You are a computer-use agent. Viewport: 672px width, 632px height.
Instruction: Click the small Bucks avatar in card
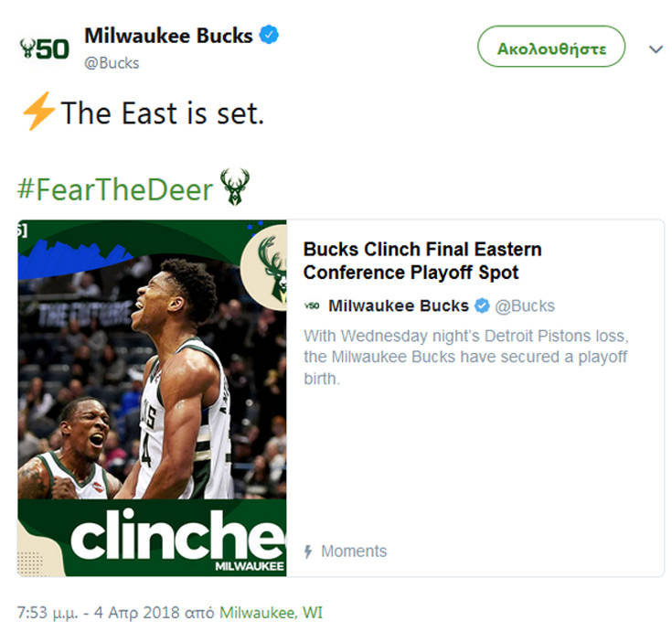click(312, 305)
